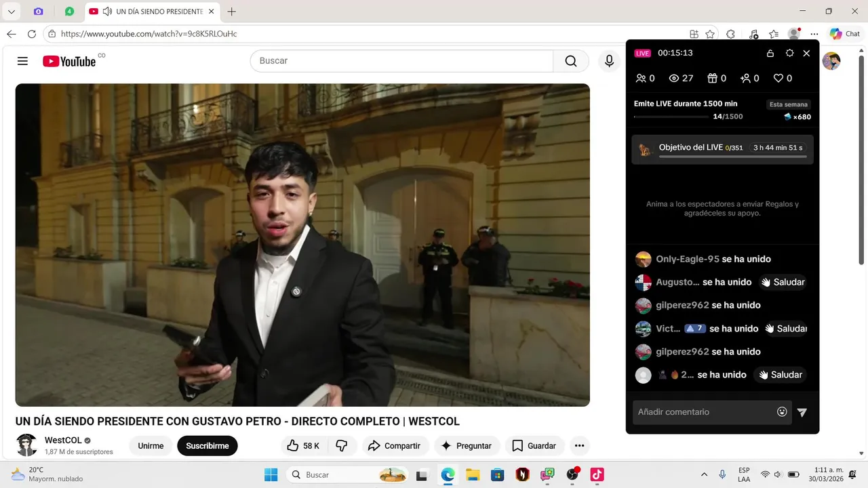Viewport: 868px width, 488px height.
Task: Open tab actions dropdown chevron
Action: pos(11,12)
